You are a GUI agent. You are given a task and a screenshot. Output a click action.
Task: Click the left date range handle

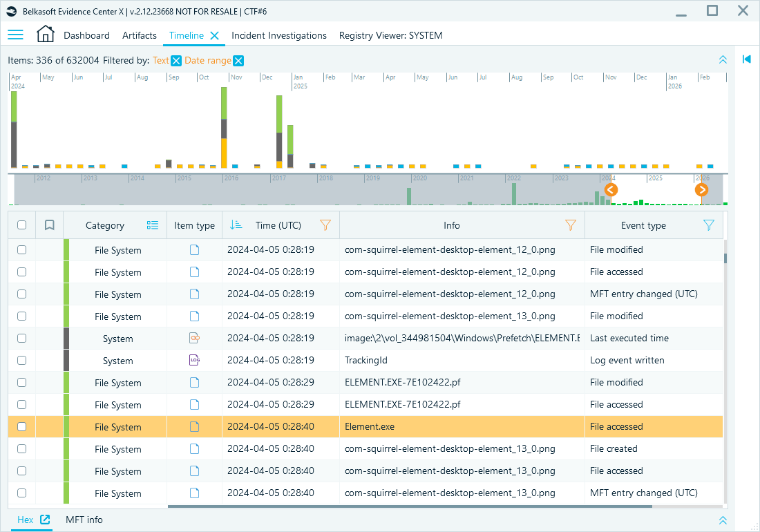(x=611, y=189)
